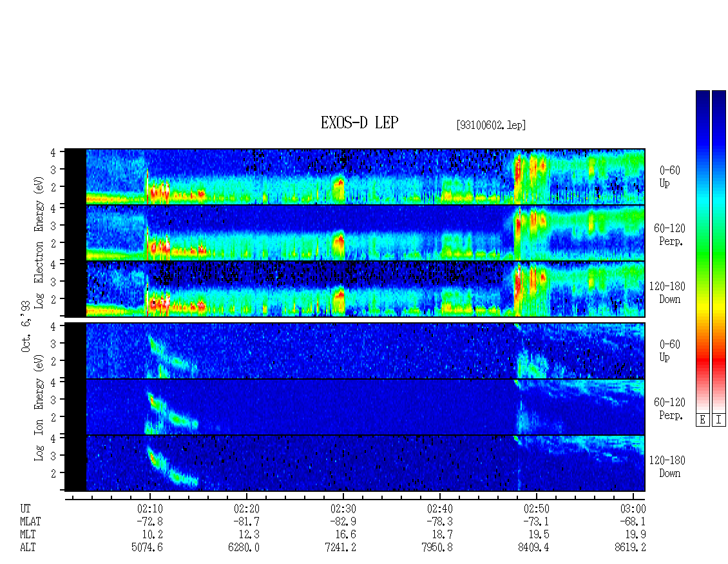This screenshot has width=728, height=564.
Task: Click the MLT value 12.3
Action: click(x=249, y=535)
